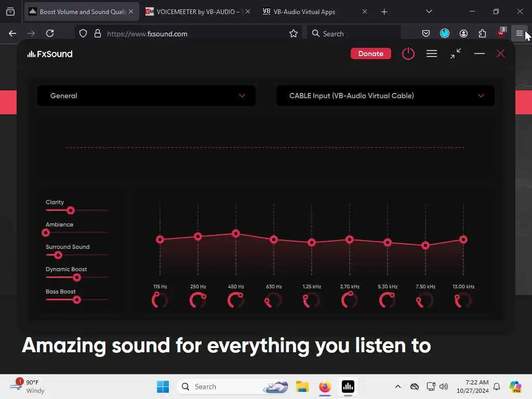
Task: Click the 2.70 kHz EQ band point
Action: click(350, 240)
